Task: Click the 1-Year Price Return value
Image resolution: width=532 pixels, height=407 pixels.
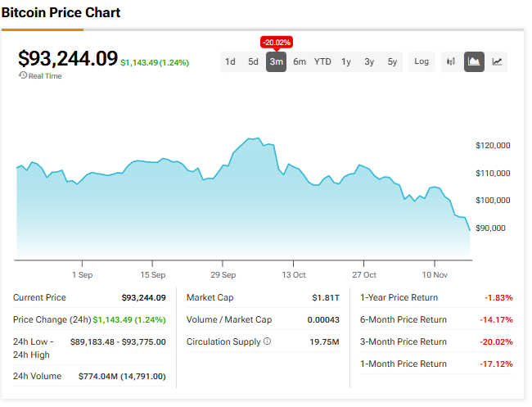Action: (498, 297)
